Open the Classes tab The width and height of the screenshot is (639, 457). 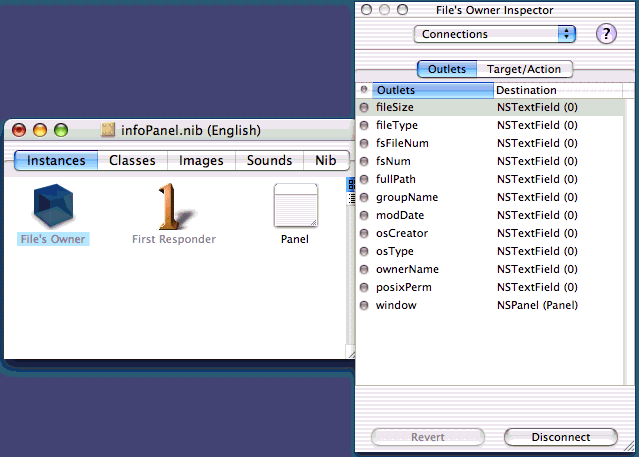tap(132, 160)
